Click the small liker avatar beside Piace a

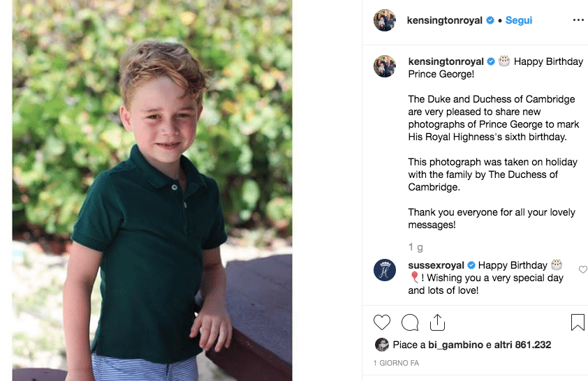click(x=381, y=344)
